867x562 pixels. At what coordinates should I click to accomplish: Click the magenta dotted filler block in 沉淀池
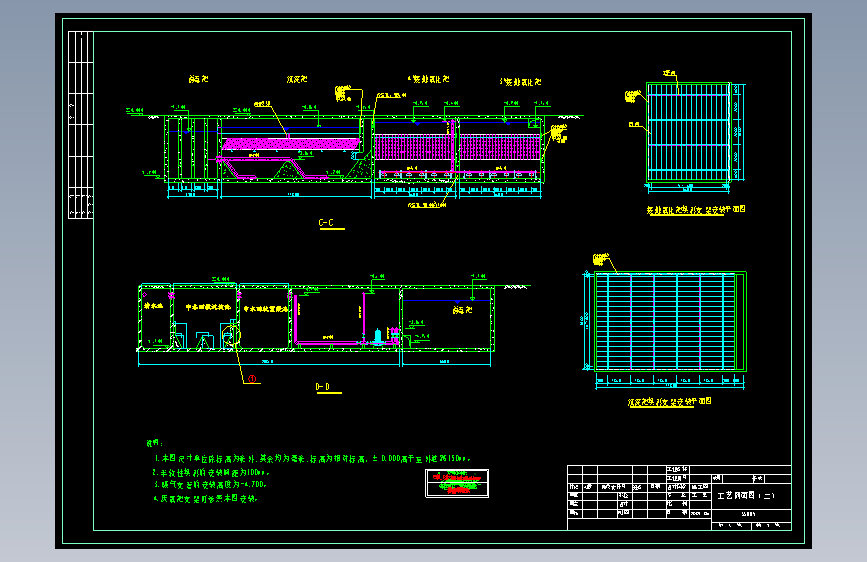pos(290,144)
